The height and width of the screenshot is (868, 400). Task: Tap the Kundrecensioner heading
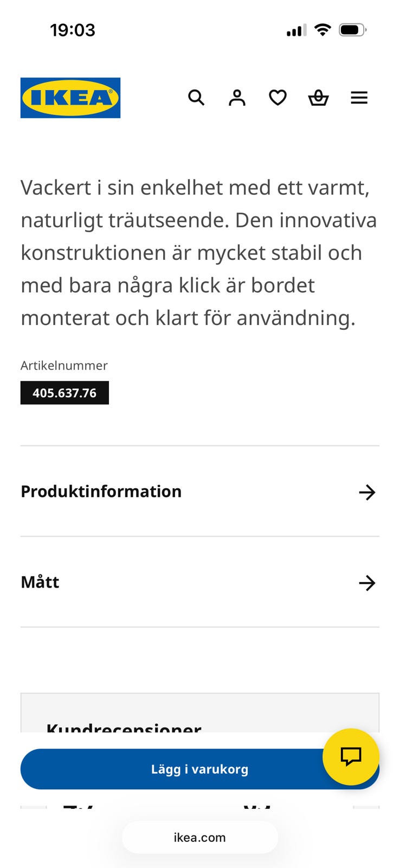coord(124,727)
